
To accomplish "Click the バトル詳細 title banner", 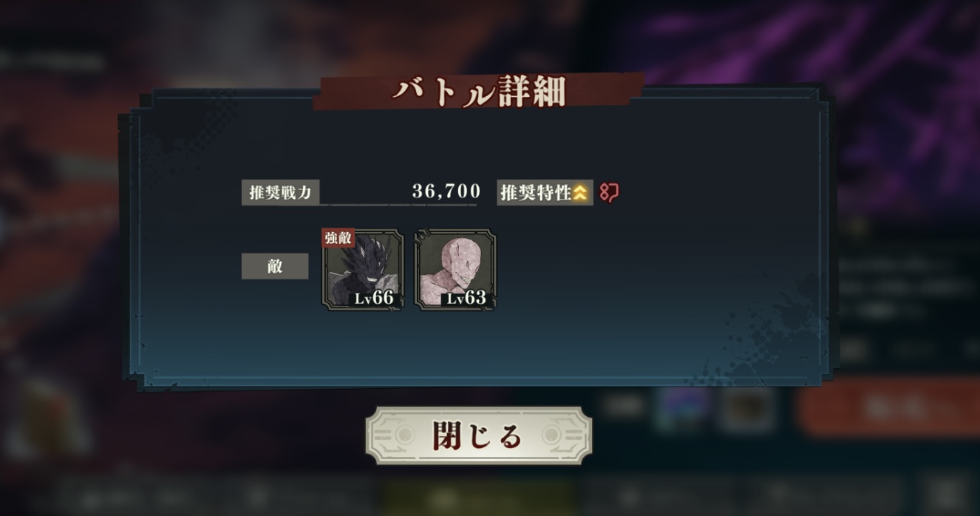I will pos(479,92).
